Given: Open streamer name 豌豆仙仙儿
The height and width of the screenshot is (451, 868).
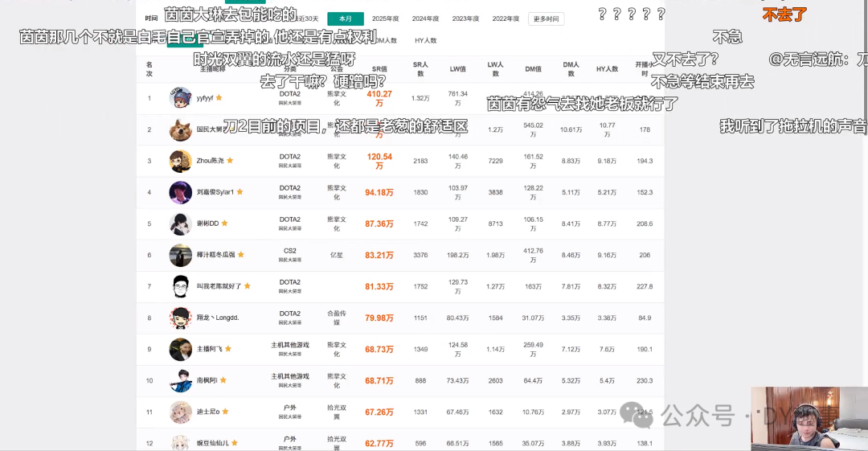Looking at the screenshot, I should [212, 443].
